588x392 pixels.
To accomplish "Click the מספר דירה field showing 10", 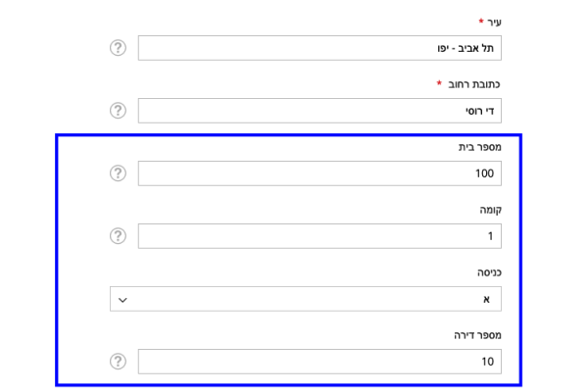I will pos(319,362).
